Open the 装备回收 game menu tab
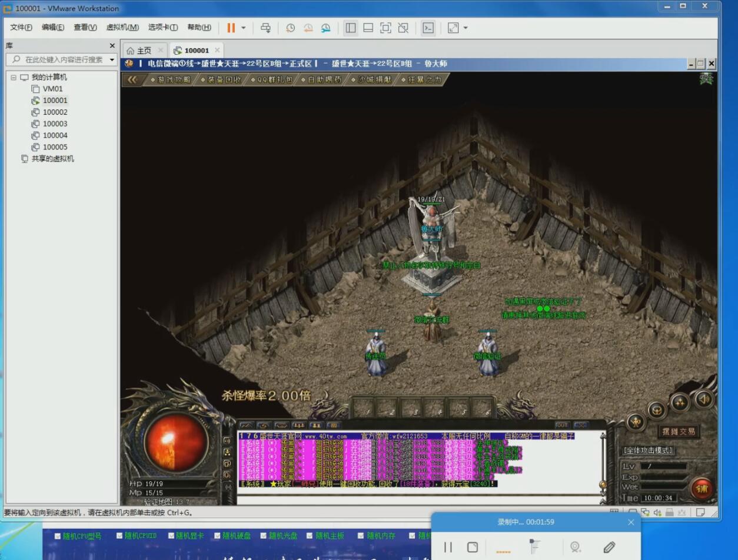The width and height of the screenshot is (738, 560). tap(221, 79)
